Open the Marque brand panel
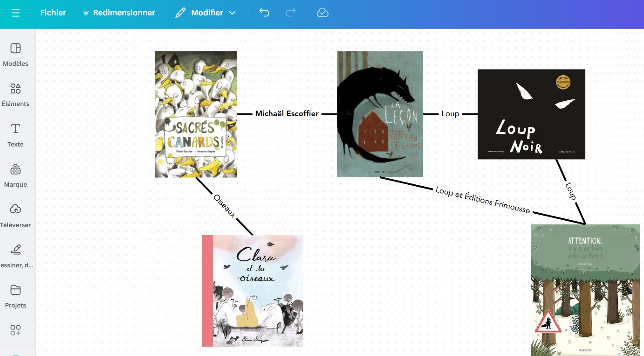Screen dimensions: 644x356 (15, 175)
